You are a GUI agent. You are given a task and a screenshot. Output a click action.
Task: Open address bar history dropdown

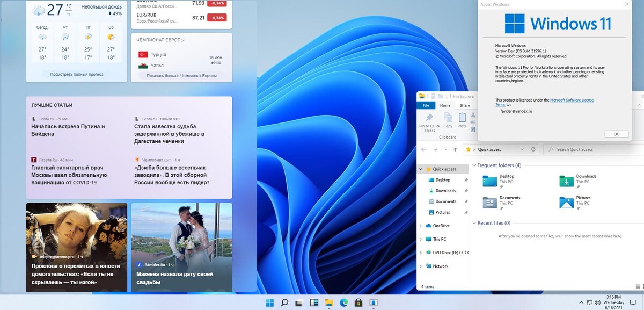[522, 149]
